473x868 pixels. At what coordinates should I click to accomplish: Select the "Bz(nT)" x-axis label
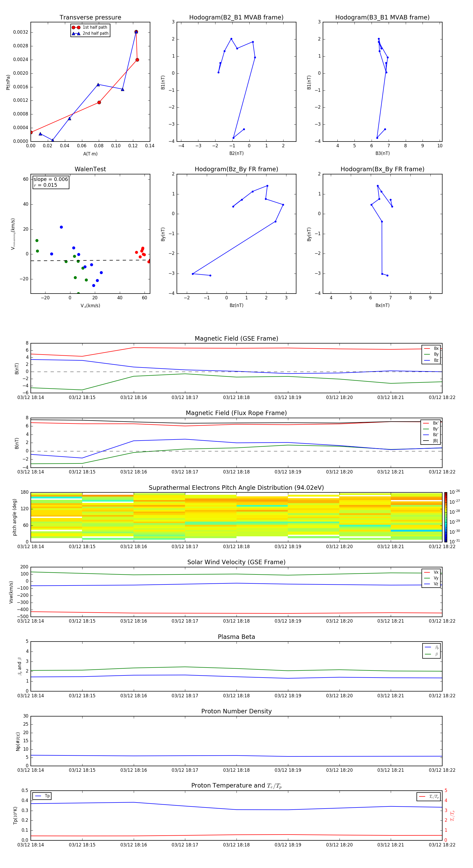pos(236,305)
